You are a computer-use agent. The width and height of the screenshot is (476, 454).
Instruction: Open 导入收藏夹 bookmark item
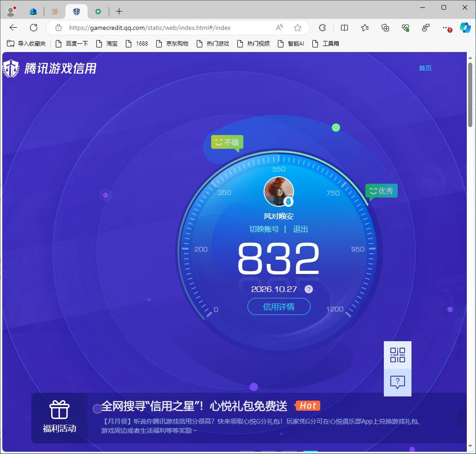[26, 43]
